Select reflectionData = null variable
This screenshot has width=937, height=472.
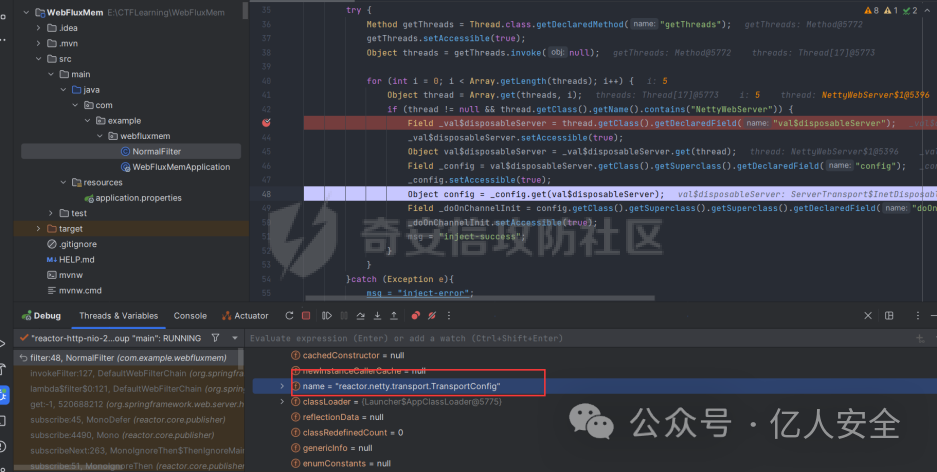pos(337,417)
